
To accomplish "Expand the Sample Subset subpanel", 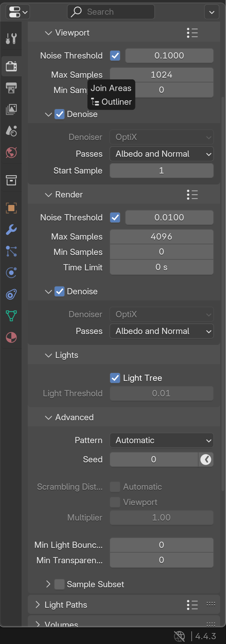I will pyautogui.click(x=48, y=584).
